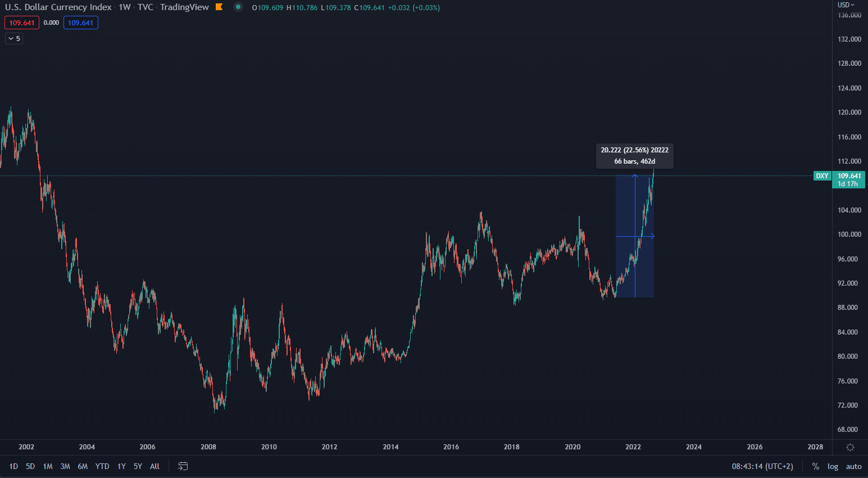The image size is (868, 478).
Task: Click the 109.641 current price countdown label
Action: tap(848, 179)
